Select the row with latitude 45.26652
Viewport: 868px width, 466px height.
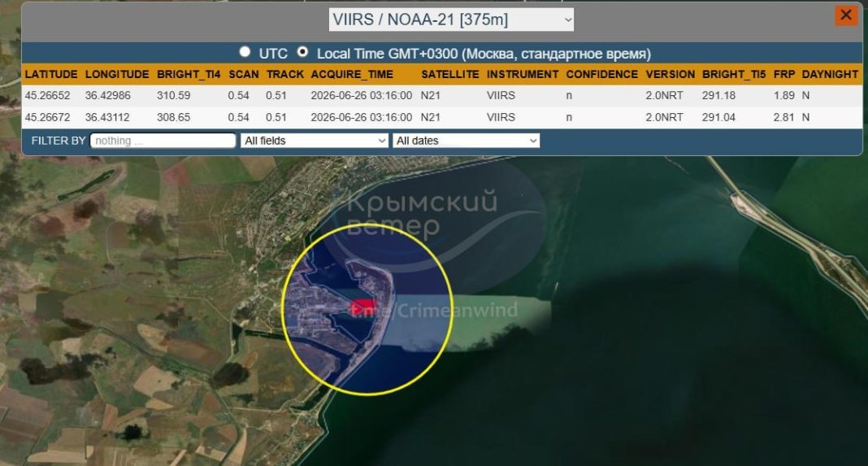click(x=442, y=95)
